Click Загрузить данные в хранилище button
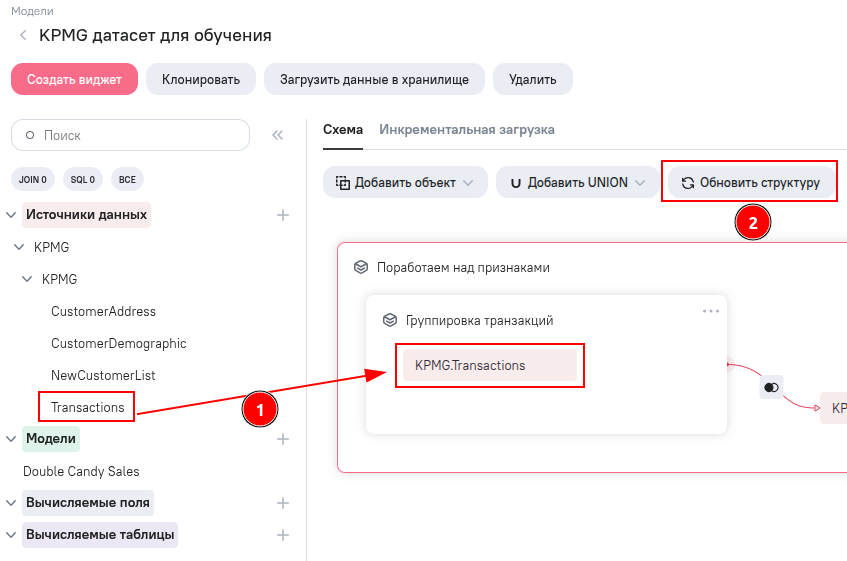Screen dimensions: 847x561 374,79
